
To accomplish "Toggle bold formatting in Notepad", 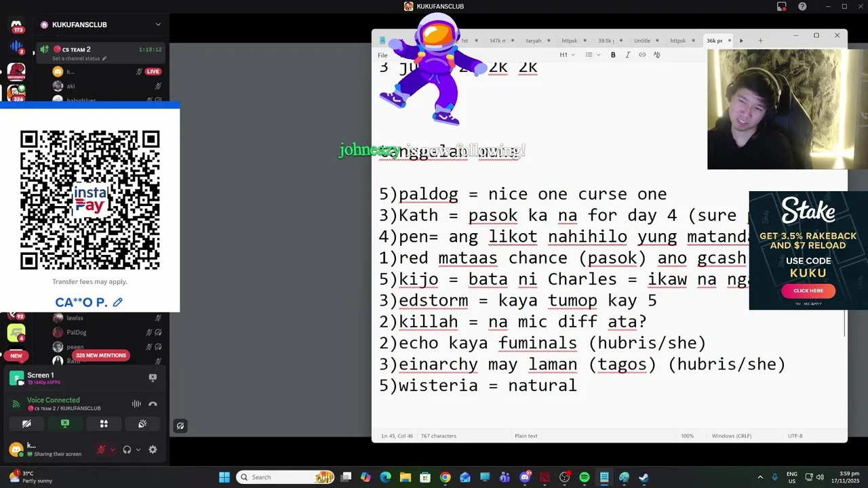I will point(613,55).
